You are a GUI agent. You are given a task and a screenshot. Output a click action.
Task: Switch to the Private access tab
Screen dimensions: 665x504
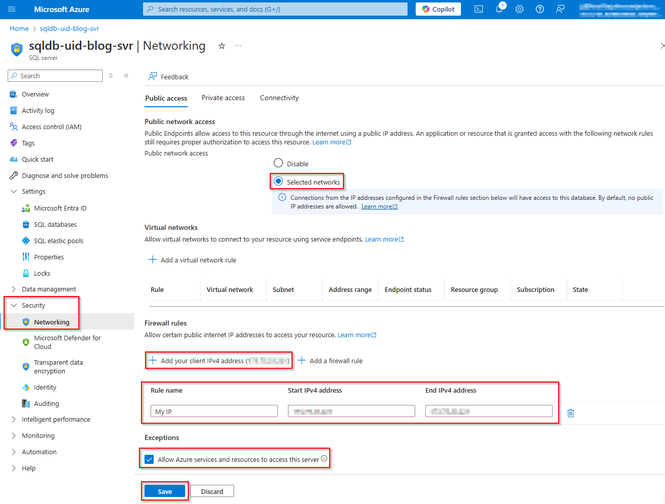[223, 98]
